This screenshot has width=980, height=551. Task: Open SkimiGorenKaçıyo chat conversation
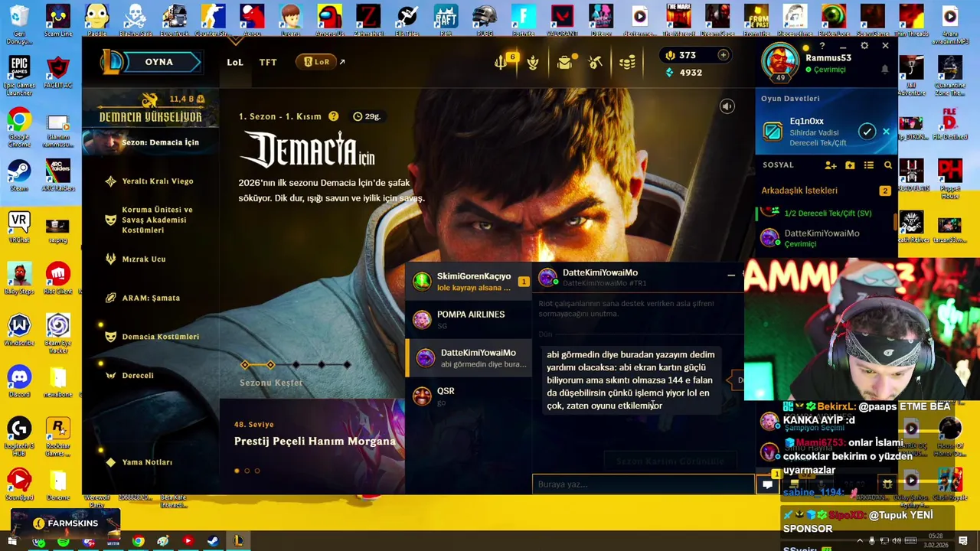(x=469, y=281)
